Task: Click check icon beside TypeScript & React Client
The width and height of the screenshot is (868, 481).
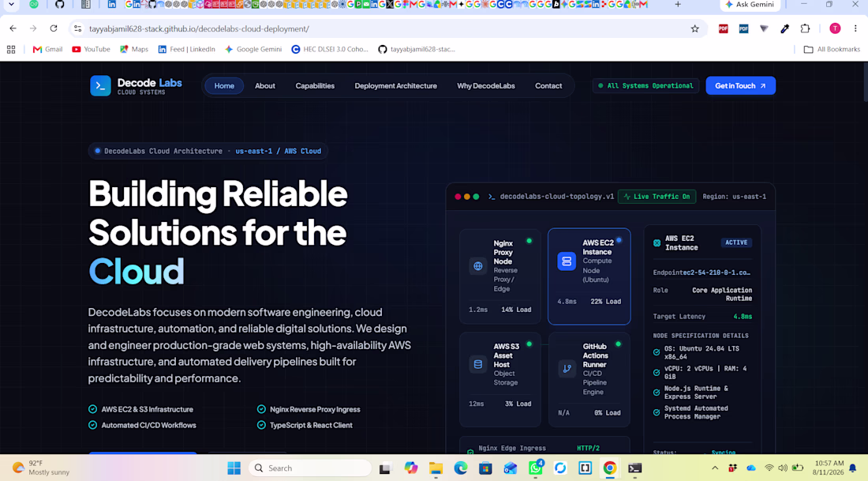Action: click(261, 425)
